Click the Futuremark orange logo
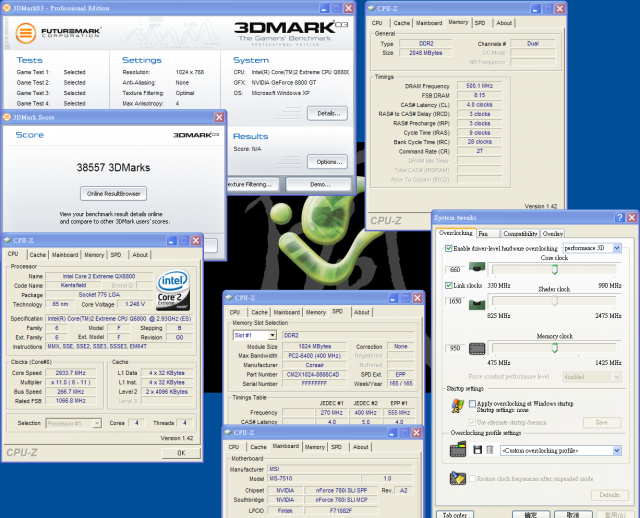Image resolution: width=640 pixels, height=518 pixels. coord(26,33)
